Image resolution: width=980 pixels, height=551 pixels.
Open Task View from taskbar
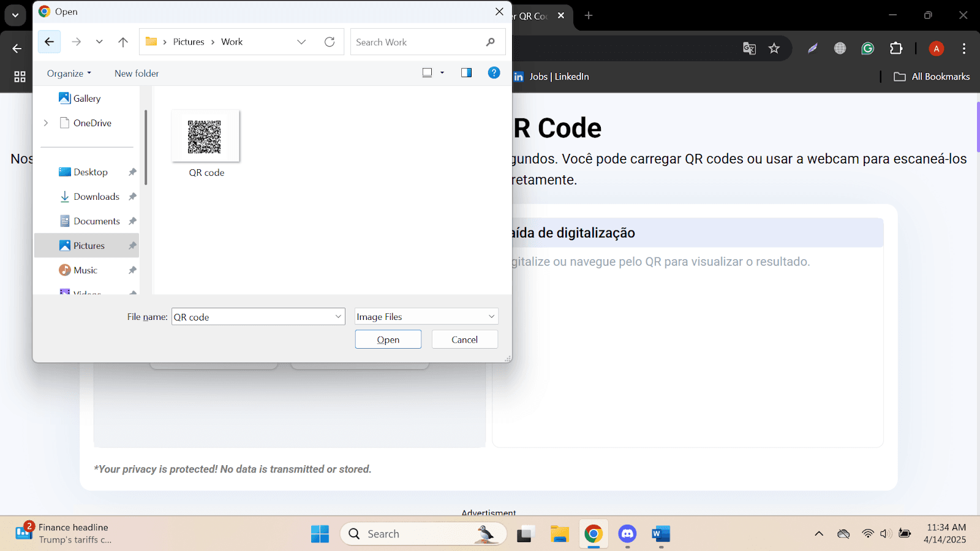pos(526,534)
